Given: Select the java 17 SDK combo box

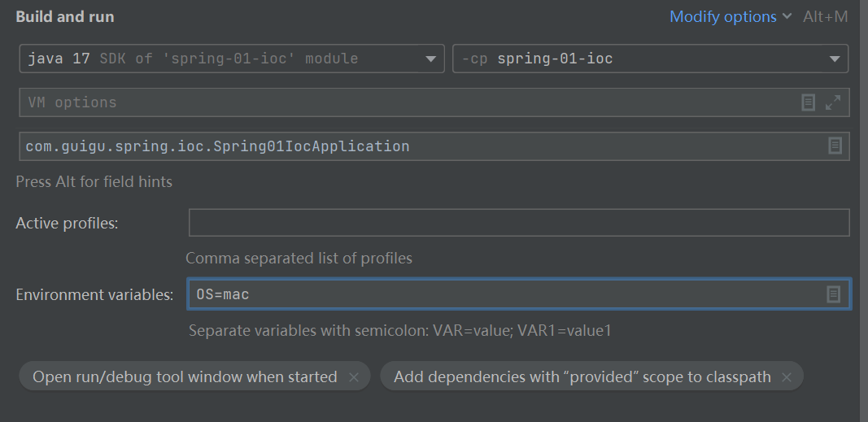Looking at the screenshot, I should [x=232, y=59].
